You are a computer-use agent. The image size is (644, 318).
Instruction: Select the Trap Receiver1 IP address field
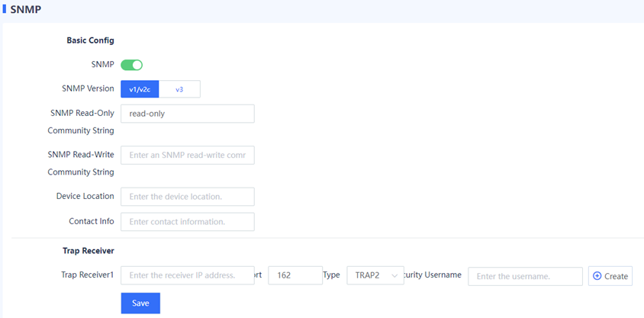(x=188, y=275)
